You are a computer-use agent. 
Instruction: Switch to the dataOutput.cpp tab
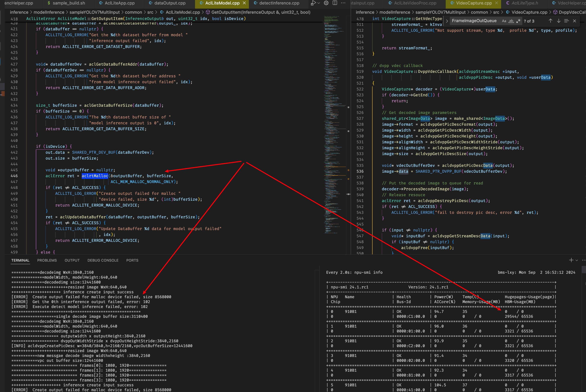coord(167,3)
